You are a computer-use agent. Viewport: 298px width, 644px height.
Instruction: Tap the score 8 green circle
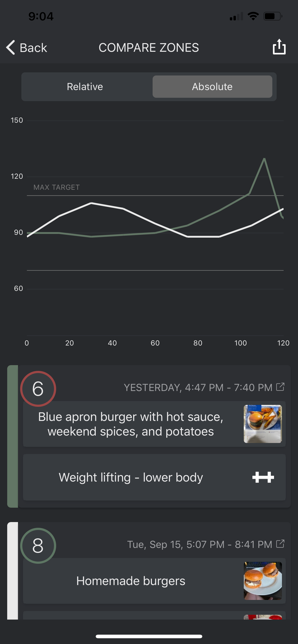38,546
